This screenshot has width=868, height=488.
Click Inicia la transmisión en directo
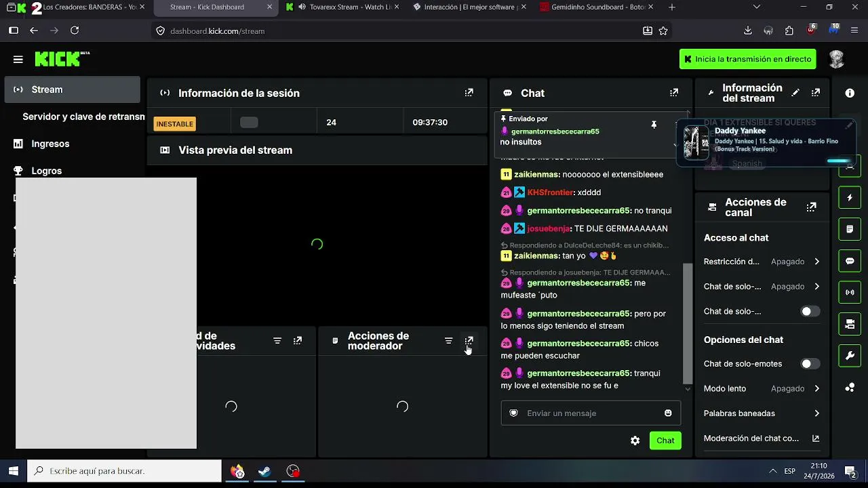[747, 59]
